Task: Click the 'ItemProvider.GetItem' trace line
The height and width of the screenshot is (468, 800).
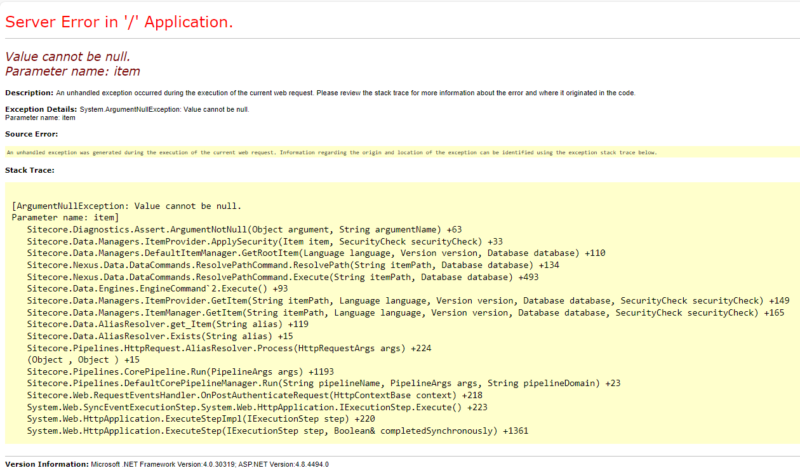Action: (408, 301)
